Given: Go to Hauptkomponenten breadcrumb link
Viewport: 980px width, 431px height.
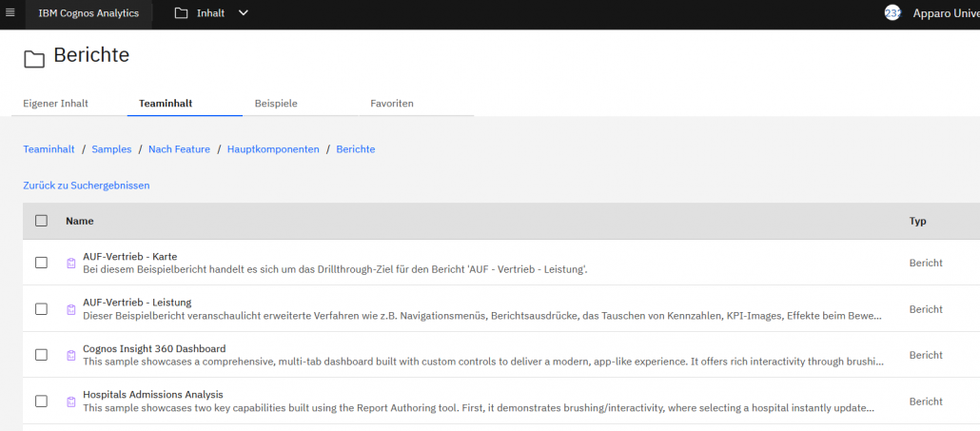Looking at the screenshot, I should [x=273, y=149].
